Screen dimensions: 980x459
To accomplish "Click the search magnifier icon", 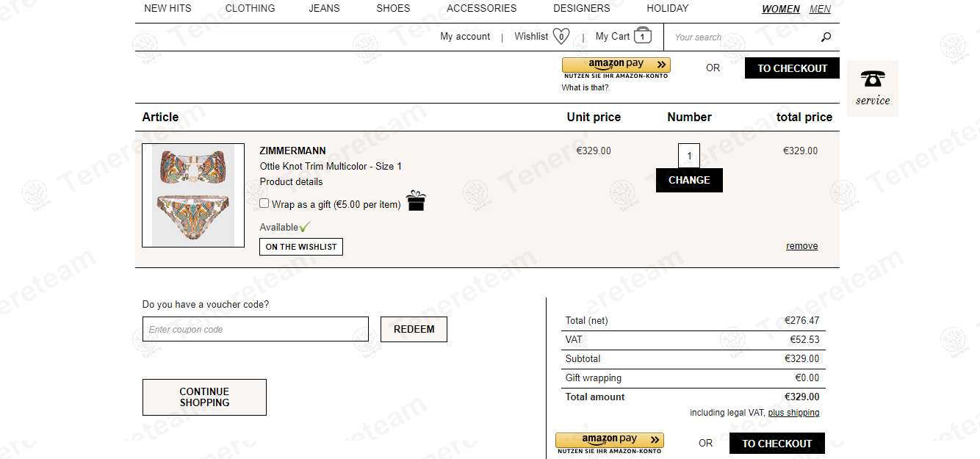I will pos(826,37).
